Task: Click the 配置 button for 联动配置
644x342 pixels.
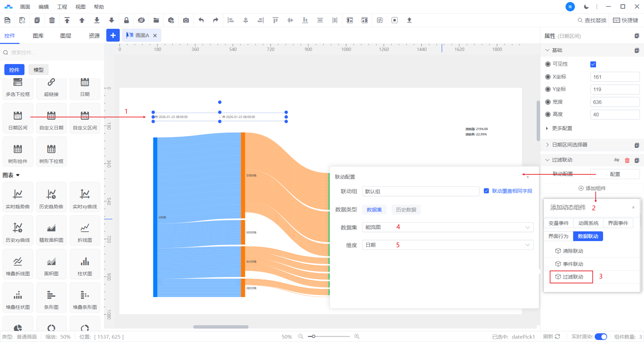Action: [x=614, y=174]
